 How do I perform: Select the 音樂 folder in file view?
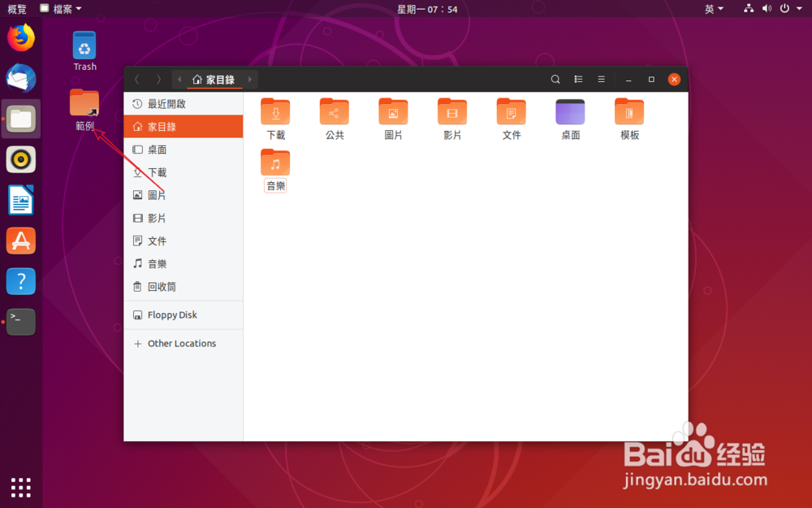(x=275, y=170)
